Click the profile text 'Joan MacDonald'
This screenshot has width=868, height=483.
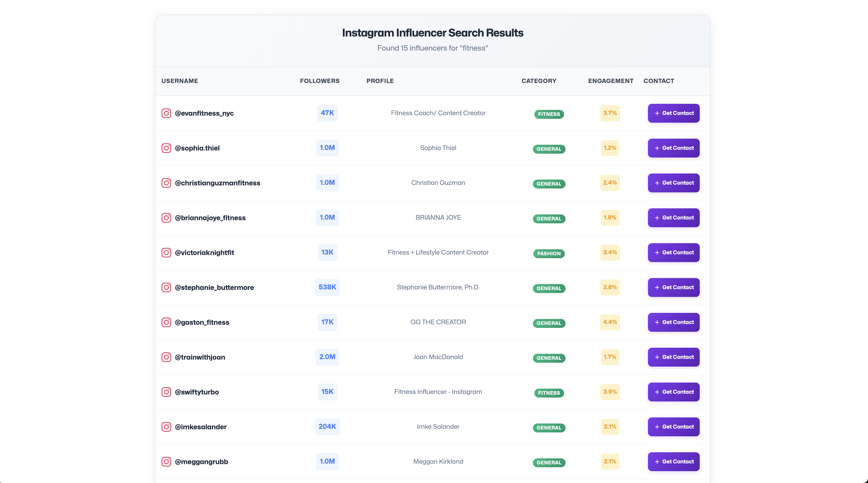click(438, 357)
